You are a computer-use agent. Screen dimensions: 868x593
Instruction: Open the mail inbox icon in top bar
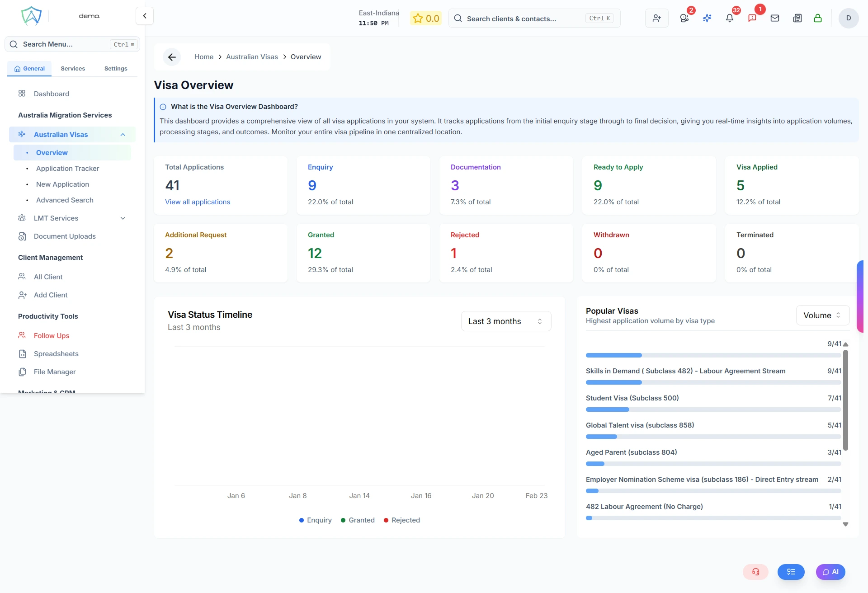775,18
